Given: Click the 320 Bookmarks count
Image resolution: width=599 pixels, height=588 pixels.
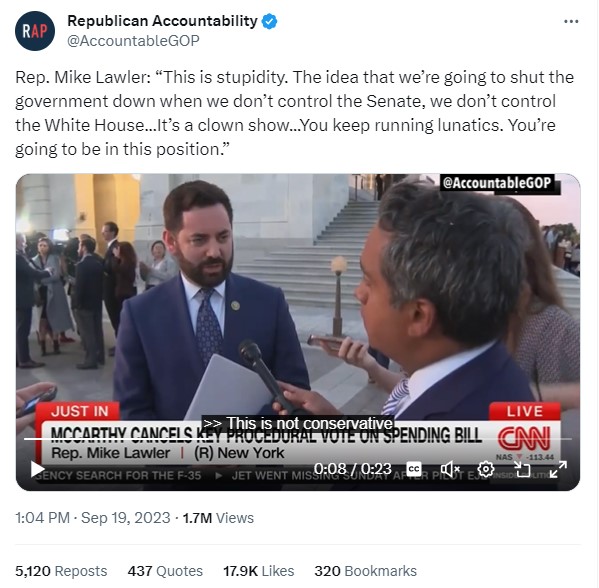Looking at the screenshot, I should [x=366, y=571].
